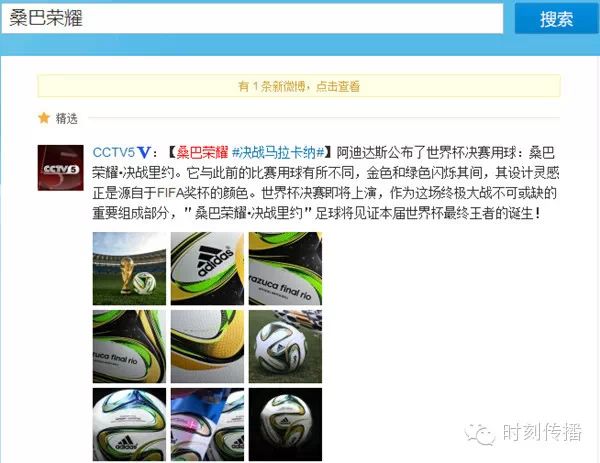Screen dimensions: 600x463
Task: Open bottom-left blue-green ball thumbnail
Action: point(129,425)
